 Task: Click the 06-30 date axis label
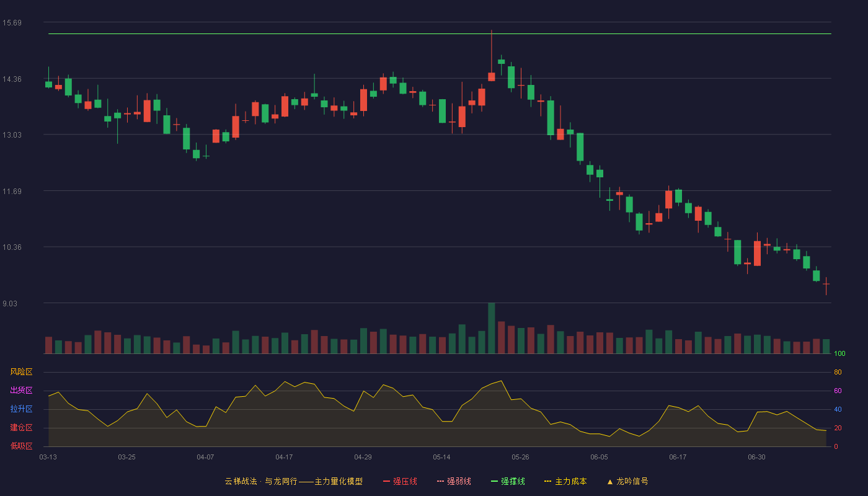click(756, 457)
